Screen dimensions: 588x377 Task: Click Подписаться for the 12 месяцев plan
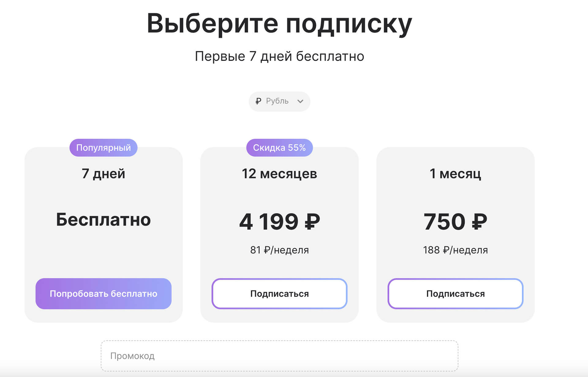coord(279,293)
